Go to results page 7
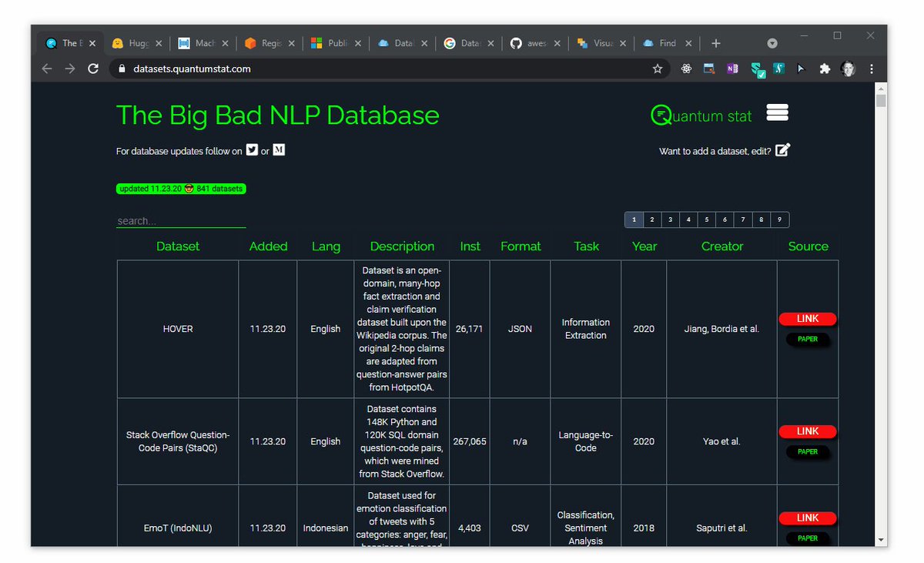The width and height of the screenshot is (924, 563). point(743,220)
